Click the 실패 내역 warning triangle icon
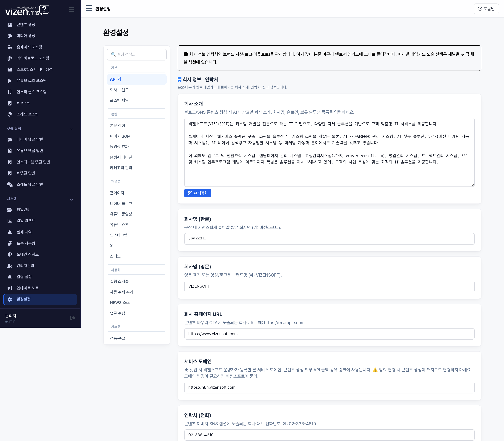504x441 pixels. tap(10, 232)
